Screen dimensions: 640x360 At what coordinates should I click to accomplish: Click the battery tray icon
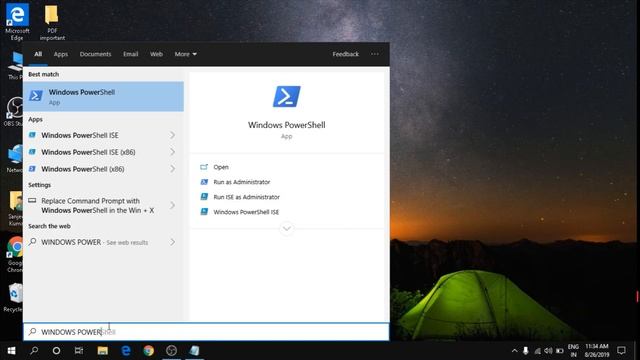tap(560, 351)
